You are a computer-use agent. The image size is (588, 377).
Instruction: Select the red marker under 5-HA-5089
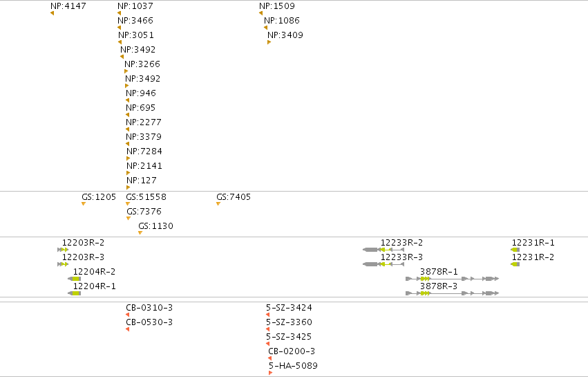[270, 373]
